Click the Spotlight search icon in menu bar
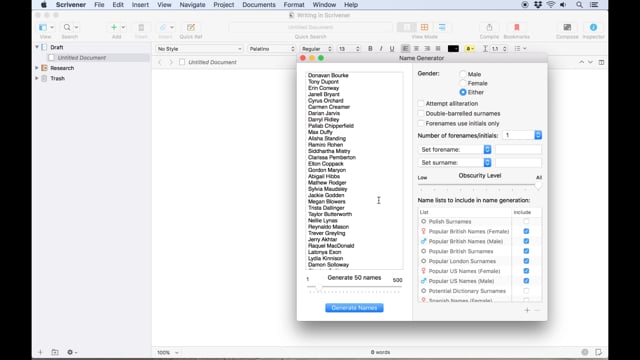Image resolution: width=640 pixels, height=360 pixels. [x=579, y=5]
